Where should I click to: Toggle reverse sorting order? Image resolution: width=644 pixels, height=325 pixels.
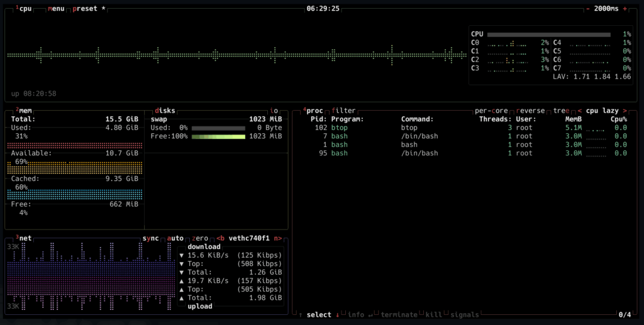(530, 111)
